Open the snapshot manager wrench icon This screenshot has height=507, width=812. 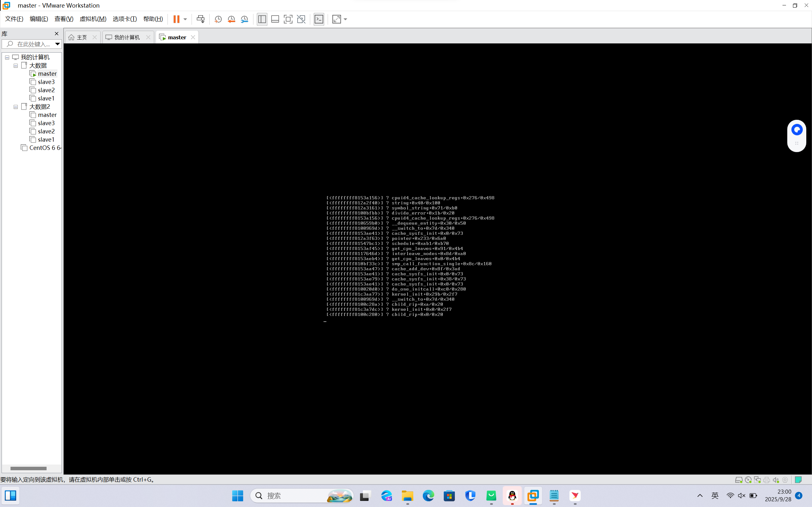[x=245, y=19]
